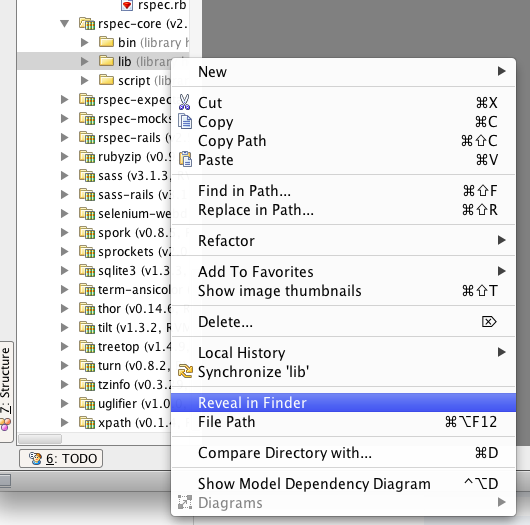530x525 pixels.
Task: Click the Synchronize arrows icon
Action: (x=185, y=371)
